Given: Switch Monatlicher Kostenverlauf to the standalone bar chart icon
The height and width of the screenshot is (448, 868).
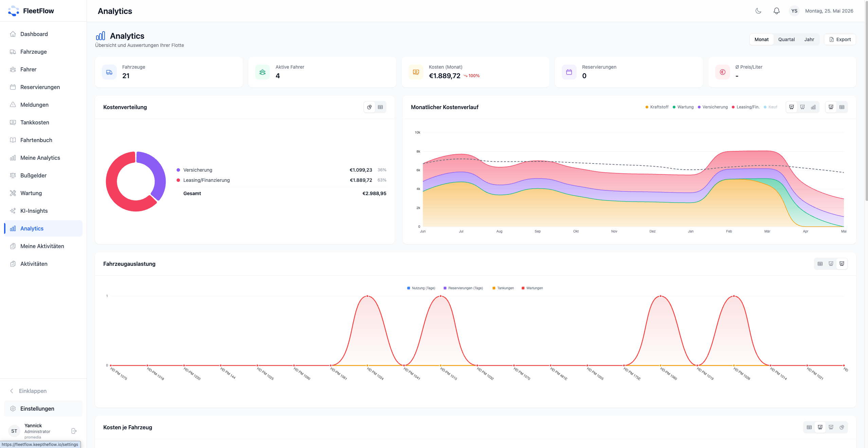Looking at the screenshot, I should [813, 107].
